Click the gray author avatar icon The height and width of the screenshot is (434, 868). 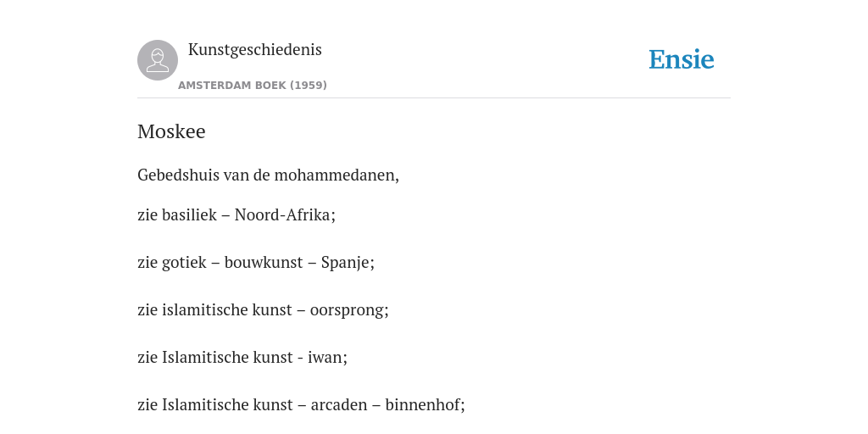pos(158,60)
